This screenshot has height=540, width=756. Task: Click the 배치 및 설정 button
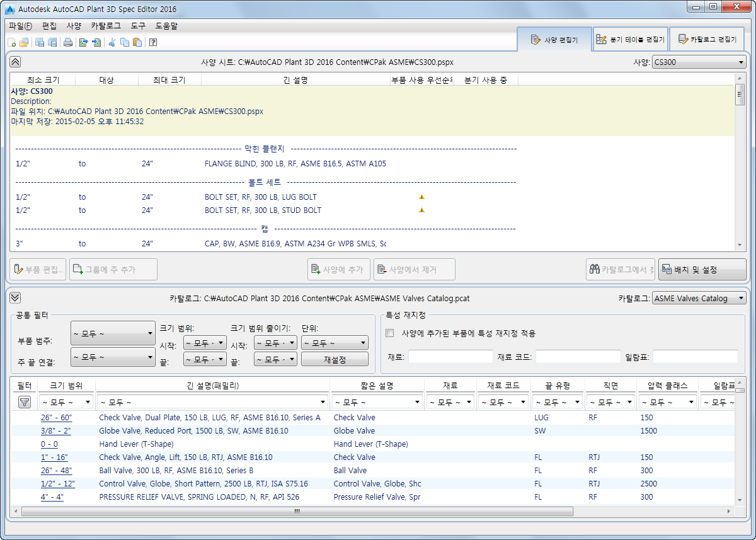point(702,270)
